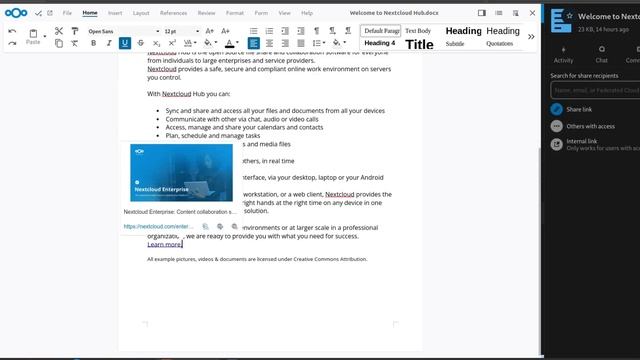Switch to Layout tab
This screenshot has height=360, width=640.
(141, 13)
